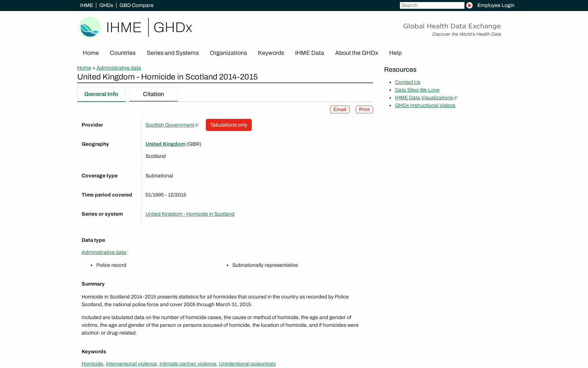
Task: Click the Home breadcrumb link
Action: [84, 68]
